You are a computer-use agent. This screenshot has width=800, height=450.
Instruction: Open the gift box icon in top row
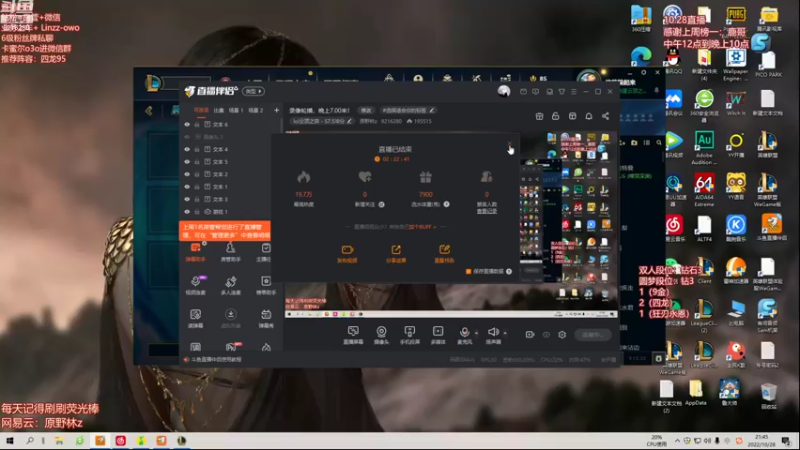[539, 116]
